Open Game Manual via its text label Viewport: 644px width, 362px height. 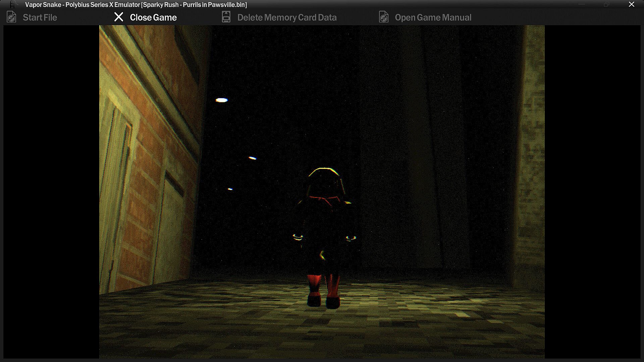click(433, 17)
